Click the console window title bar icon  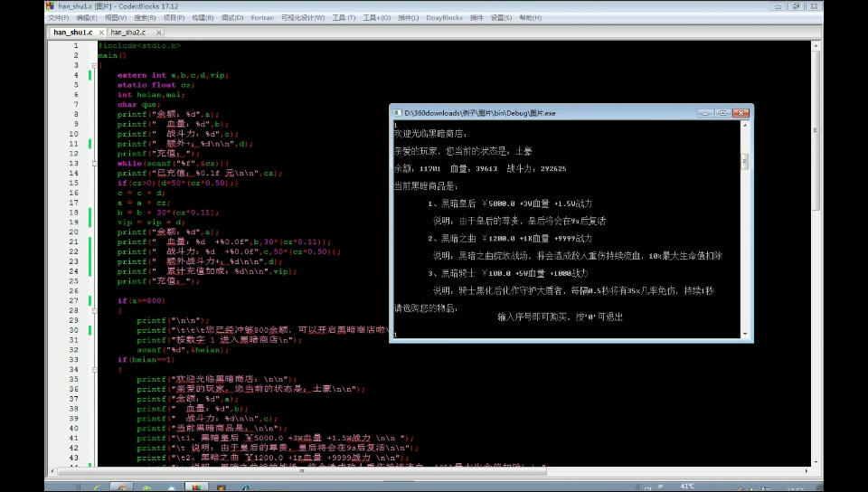[398, 113]
